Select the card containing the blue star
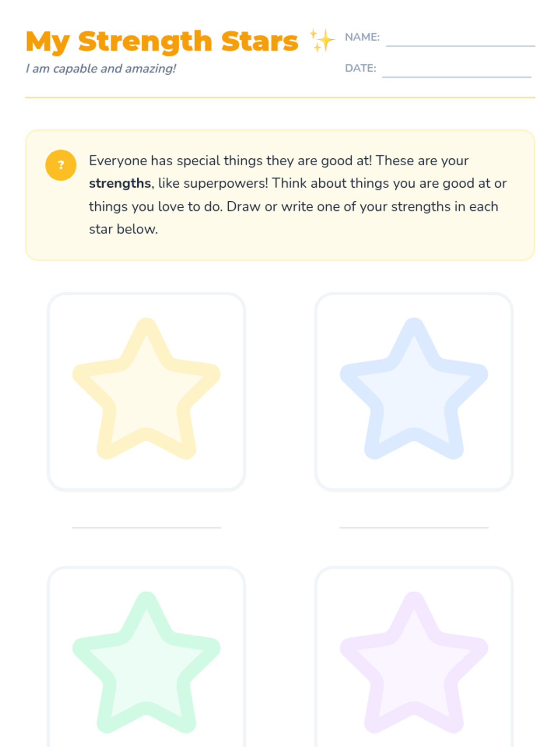This screenshot has width=560, height=747. click(414, 392)
